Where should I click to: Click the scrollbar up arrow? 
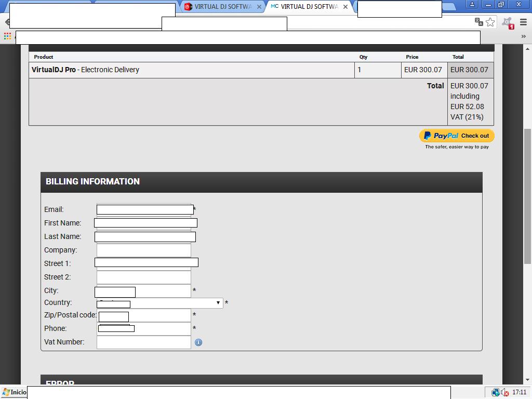coord(528,48)
